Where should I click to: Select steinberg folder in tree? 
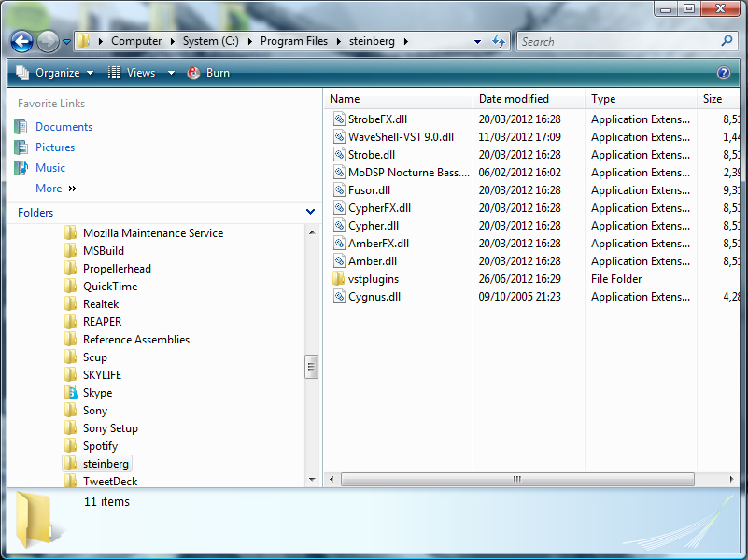[106, 464]
